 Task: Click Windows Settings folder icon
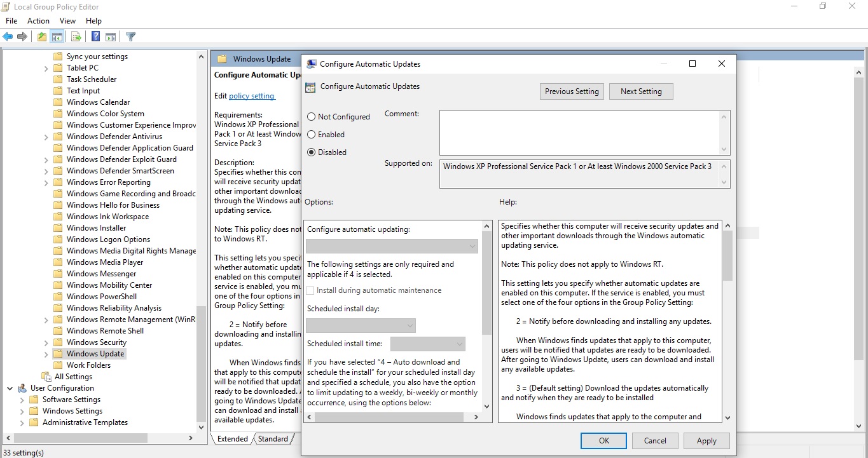pos(34,411)
